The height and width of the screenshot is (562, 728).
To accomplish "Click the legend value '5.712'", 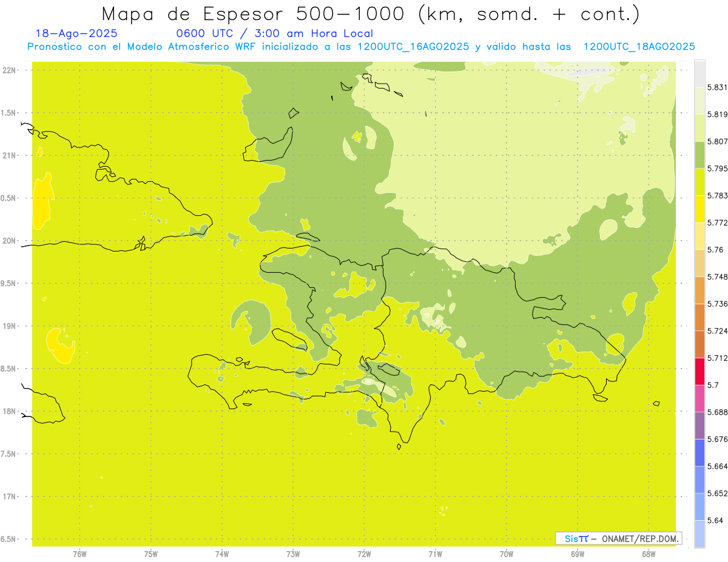I will (717, 358).
